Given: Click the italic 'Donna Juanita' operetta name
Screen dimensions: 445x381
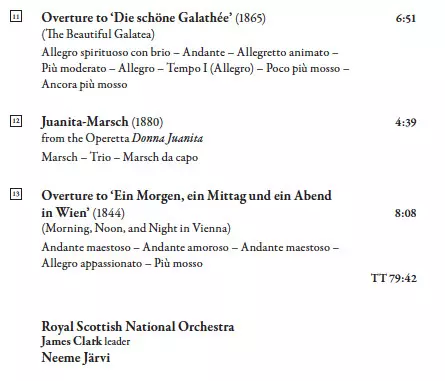Looking at the screenshot, I should [x=167, y=138].
